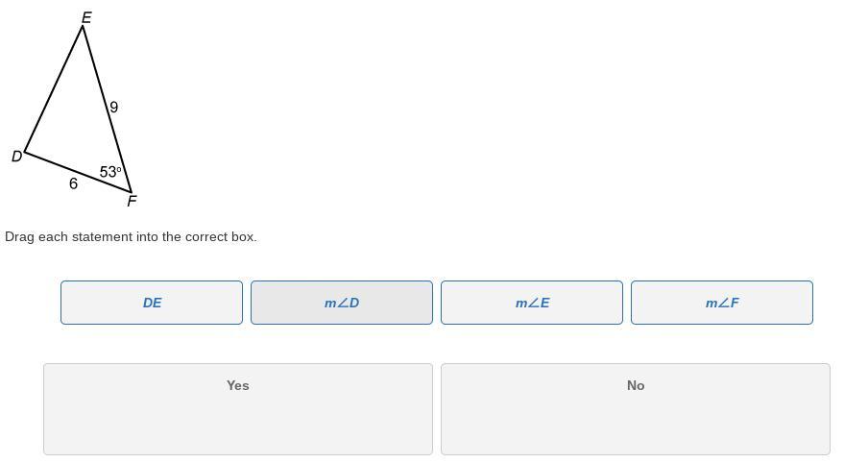The width and height of the screenshot is (868, 463).
Task: Click the interior of triangle DEF
Action: [82, 125]
